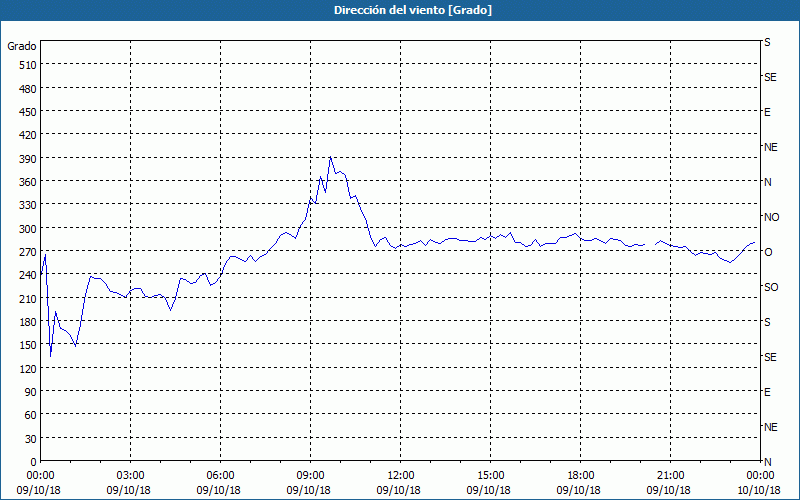
Task: Select the 00:00 label above 10/10/18
Action: pyautogui.click(x=760, y=476)
